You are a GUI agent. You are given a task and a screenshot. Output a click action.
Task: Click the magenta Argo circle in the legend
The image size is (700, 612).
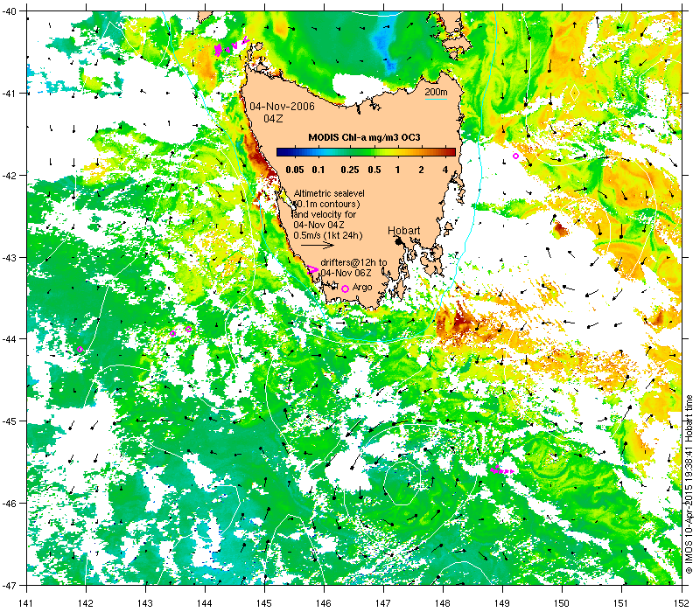(x=345, y=289)
